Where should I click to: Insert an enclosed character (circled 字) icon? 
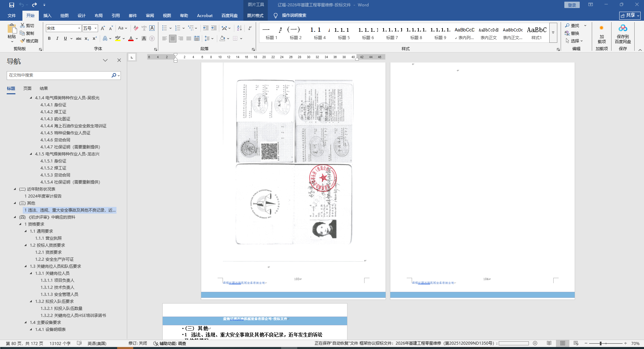pyautogui.click(x=152, y=38)
